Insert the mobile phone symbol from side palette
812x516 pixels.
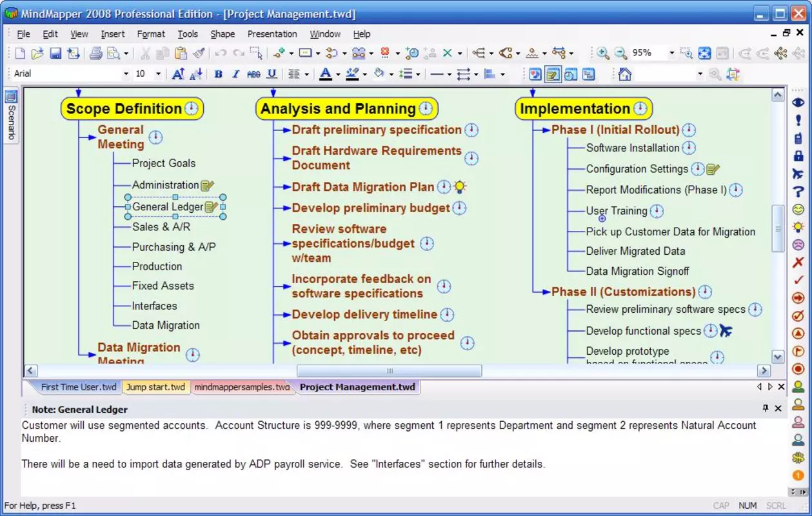(x=798, y=137)
